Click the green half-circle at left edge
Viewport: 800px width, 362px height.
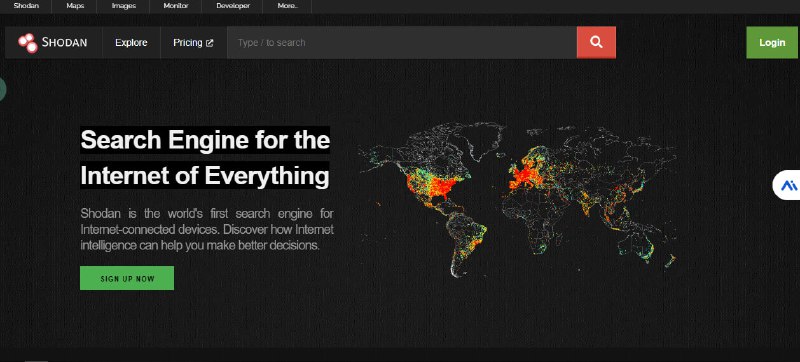click(x=3, y=89)
